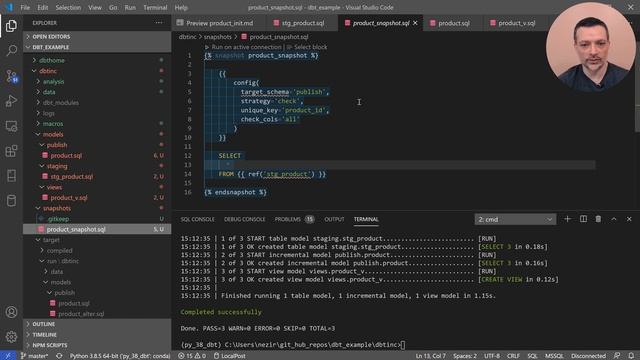
Task: Open Remote Explorer in activity bar
Action: (x=11, y=126)
